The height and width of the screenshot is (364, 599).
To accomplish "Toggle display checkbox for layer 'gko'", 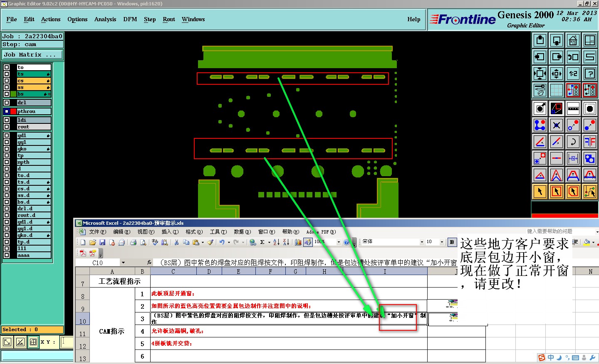I will click(7, 149).
